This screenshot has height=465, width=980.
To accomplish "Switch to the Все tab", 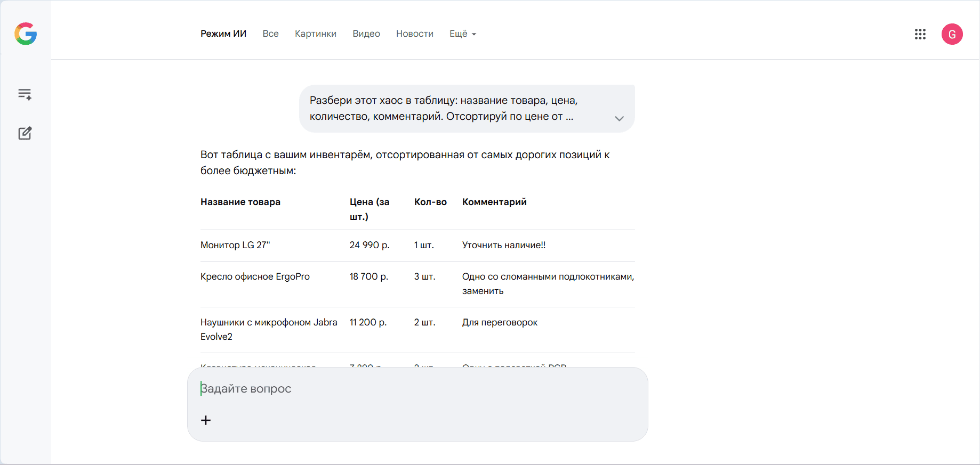I will [271, 34].
